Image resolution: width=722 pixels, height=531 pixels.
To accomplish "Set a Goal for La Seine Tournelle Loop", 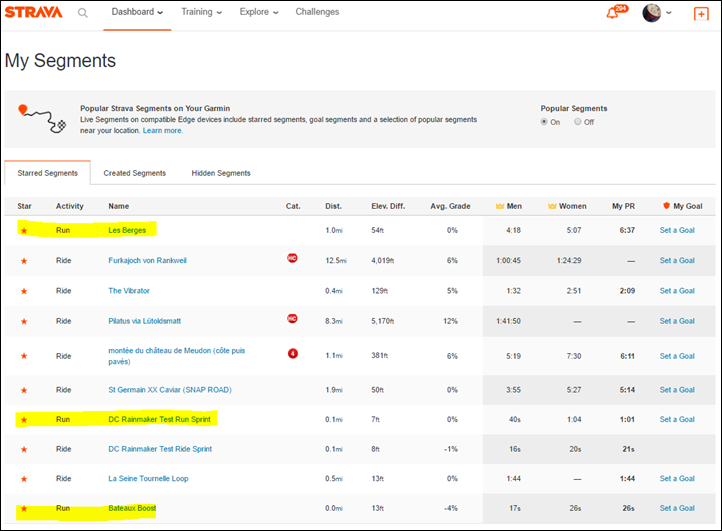I will (677, 479).
